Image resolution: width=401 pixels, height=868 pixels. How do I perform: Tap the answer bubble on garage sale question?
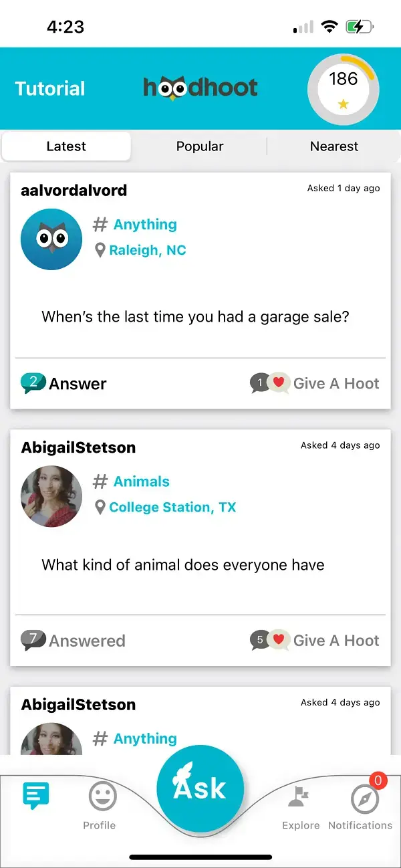(33, 383)
